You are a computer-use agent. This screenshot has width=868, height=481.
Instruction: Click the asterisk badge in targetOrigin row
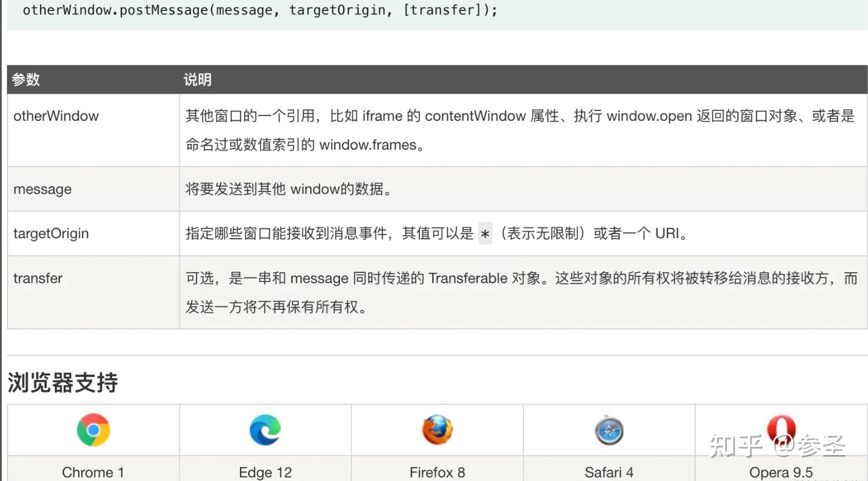click(485, 234)
